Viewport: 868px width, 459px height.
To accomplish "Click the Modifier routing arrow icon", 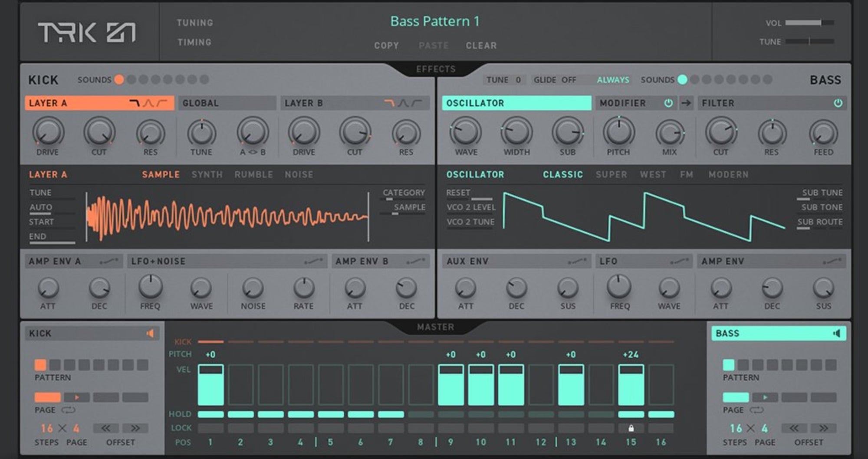I will 686,103.
